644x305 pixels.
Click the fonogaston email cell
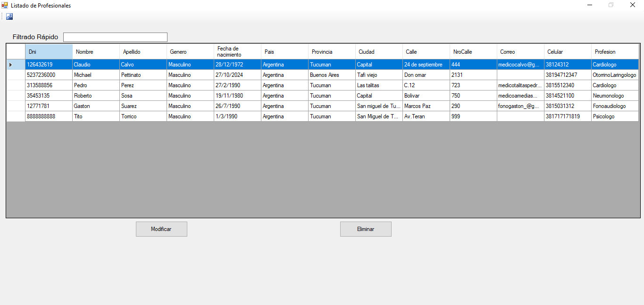[520, 106]
